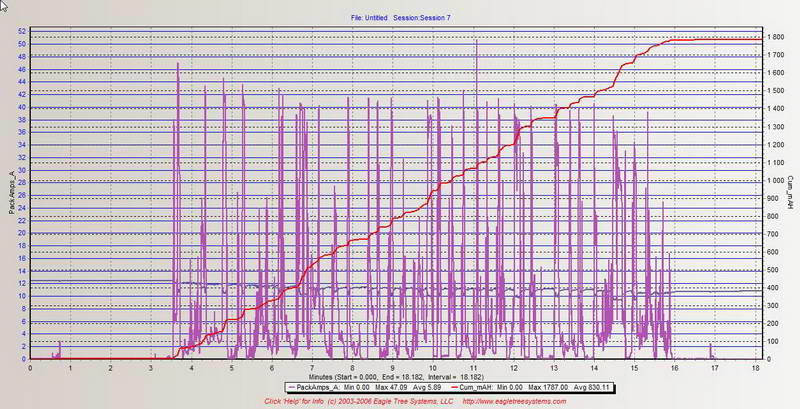Click the 1000 value on the right mAH axis
This screenshot has height=409, width=800.
point(772,180)
